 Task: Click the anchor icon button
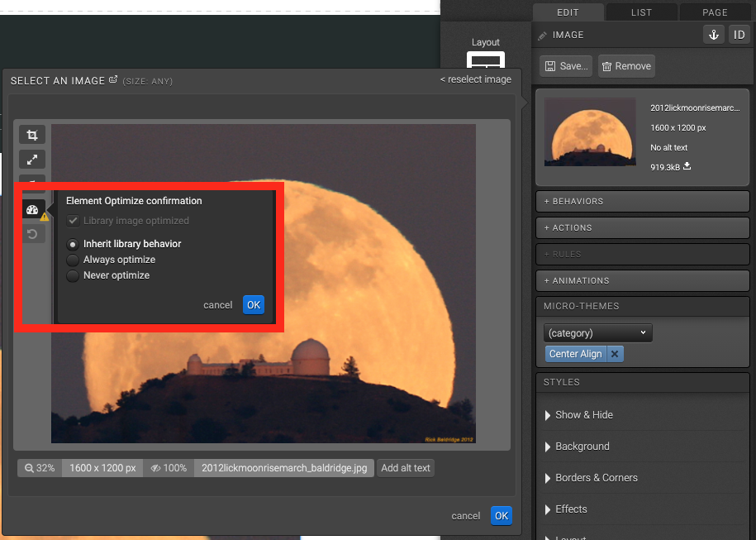[x=712, y=34]
